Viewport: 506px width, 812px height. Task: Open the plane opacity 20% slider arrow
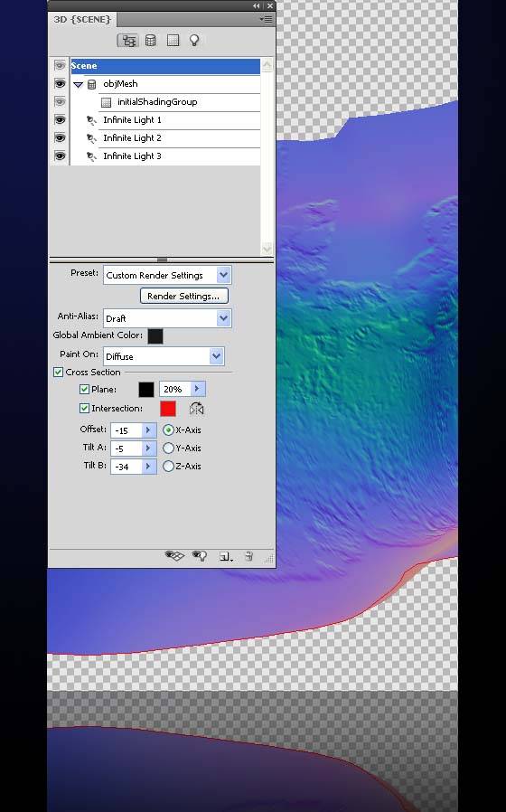tap(197, 389)
